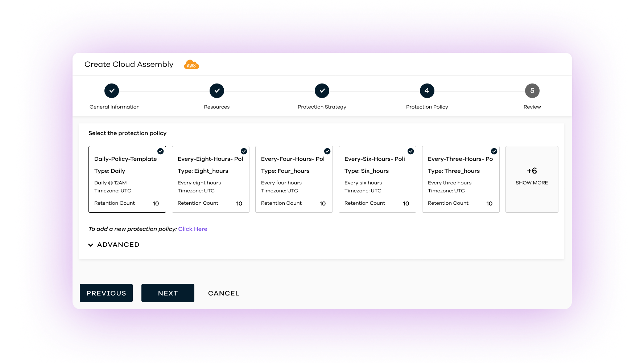644x363 pixels.
Task: Select the Every-Eight-Hours policy card title
Action: tap(210, 159)
